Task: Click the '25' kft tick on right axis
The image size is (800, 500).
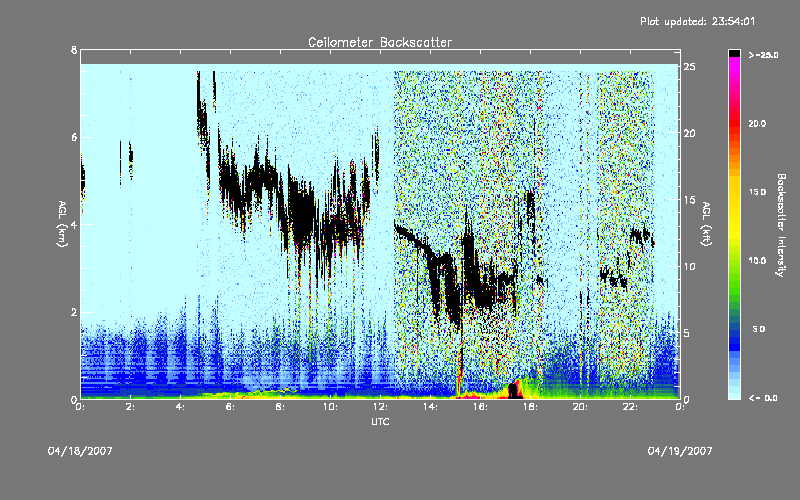Action: pyautogui.click(x=689, y=67)
